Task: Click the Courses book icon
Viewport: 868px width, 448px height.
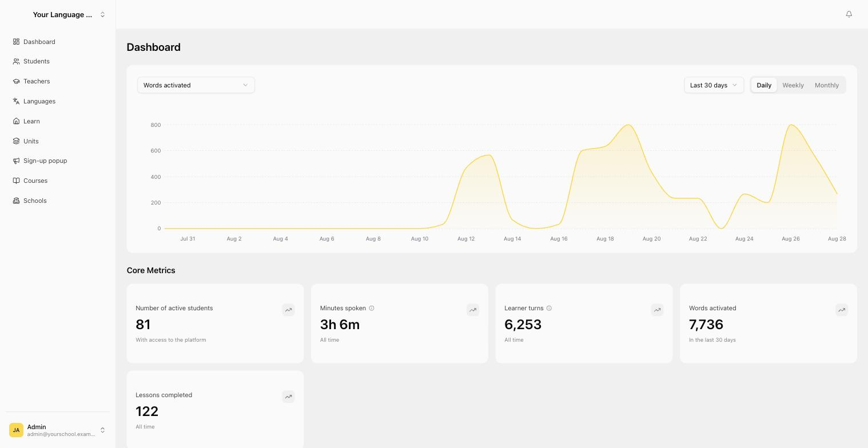Action: [16, 181]
